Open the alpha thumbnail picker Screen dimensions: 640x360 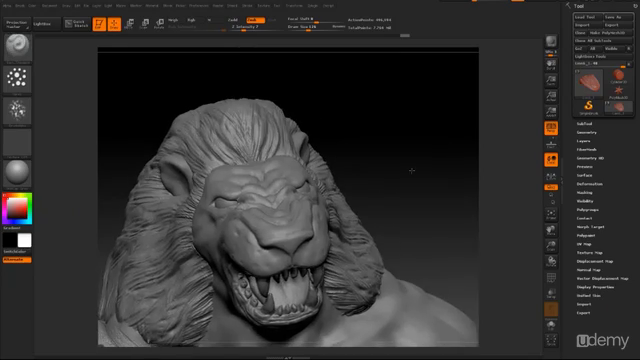click(17, 111)
